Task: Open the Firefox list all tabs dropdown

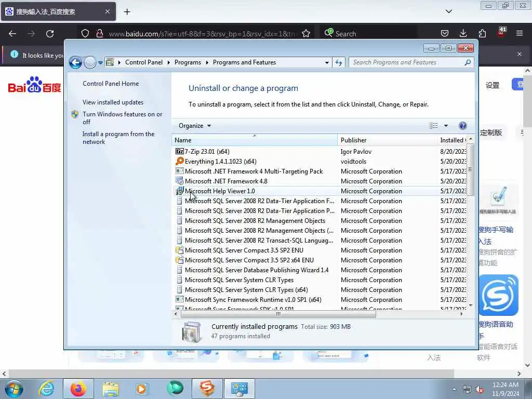Action: (448, 11)
